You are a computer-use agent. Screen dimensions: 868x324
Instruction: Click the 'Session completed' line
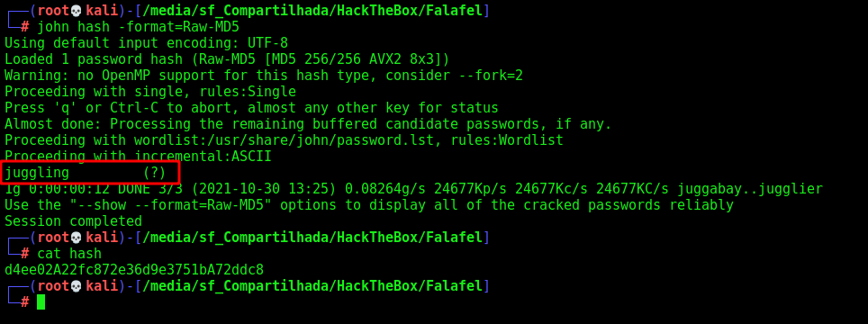pos(74,221)
